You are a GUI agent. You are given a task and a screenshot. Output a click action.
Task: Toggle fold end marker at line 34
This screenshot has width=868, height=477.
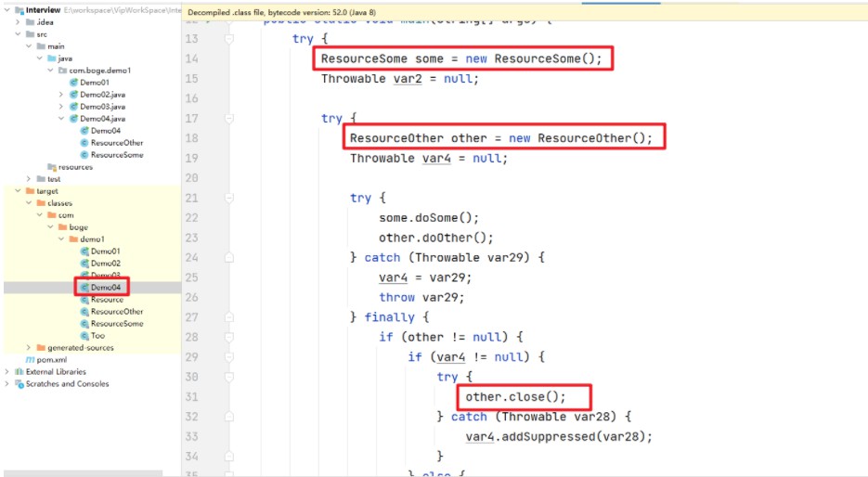[228, 457]
